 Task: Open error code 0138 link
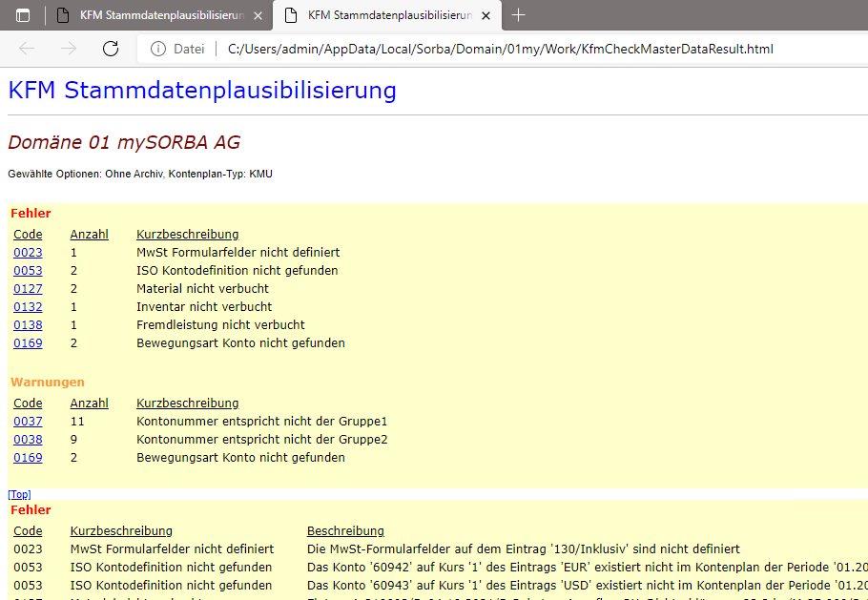coord(28,325)
